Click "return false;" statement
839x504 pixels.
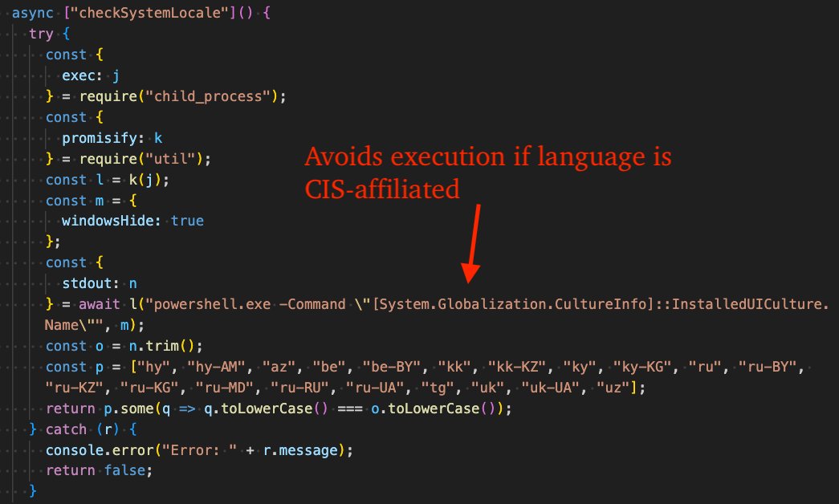[x=99, y=470]
